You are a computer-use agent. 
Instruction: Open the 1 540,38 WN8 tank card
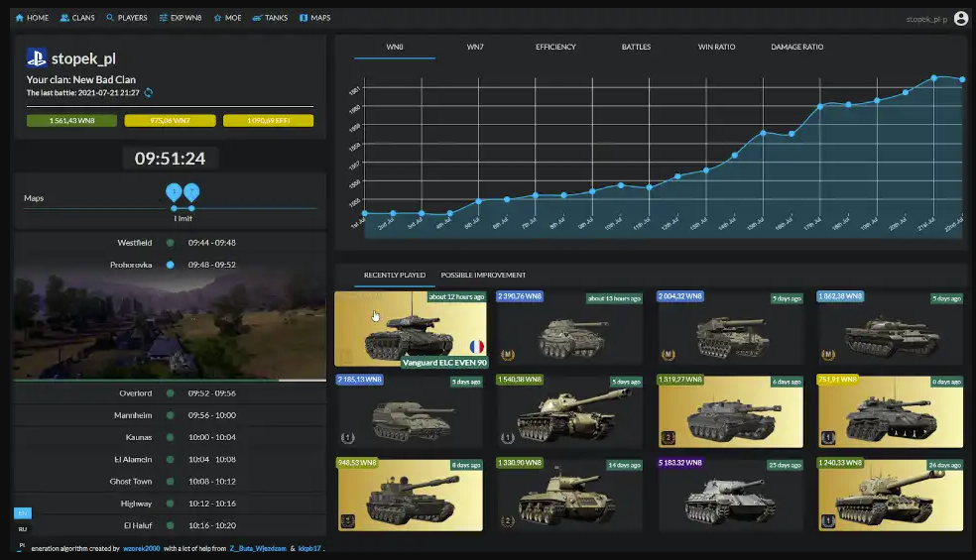pos(569,411)
